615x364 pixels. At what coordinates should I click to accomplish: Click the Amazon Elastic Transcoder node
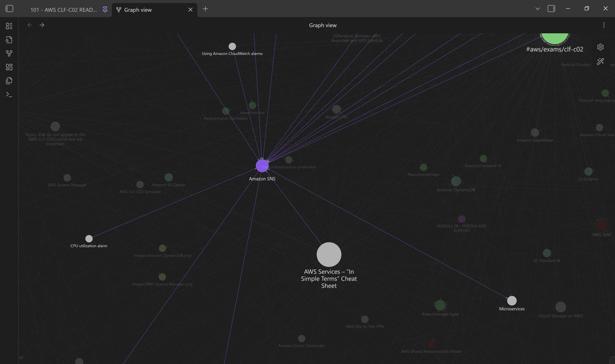302,338
